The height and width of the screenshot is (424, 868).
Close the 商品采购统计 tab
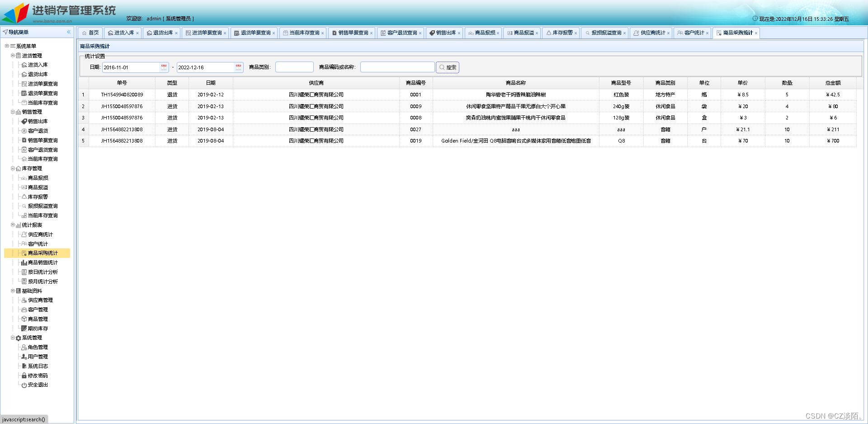pos(756,33)
